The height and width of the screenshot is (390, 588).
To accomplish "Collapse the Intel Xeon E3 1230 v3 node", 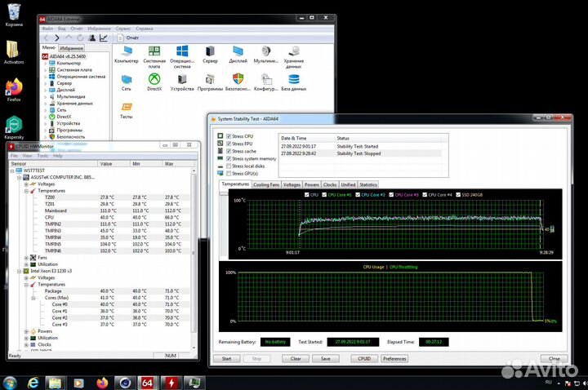I will click(20, 271).
